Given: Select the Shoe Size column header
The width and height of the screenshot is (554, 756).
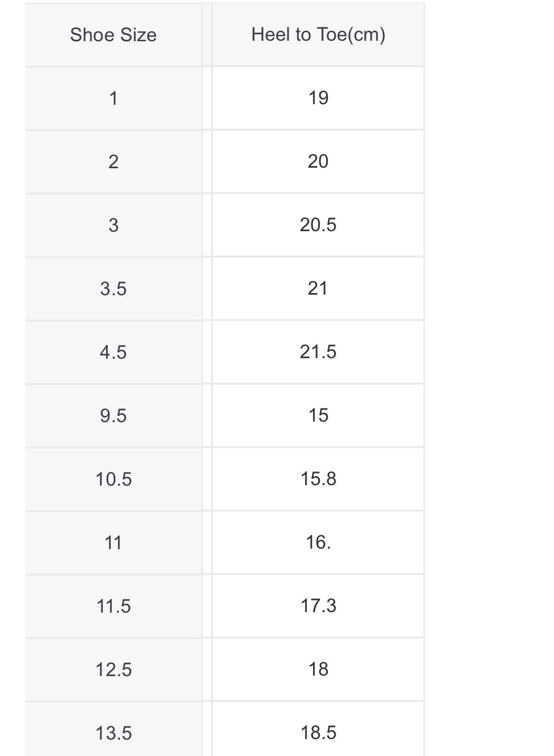Looking at the screenshot, I should point(113,35).
